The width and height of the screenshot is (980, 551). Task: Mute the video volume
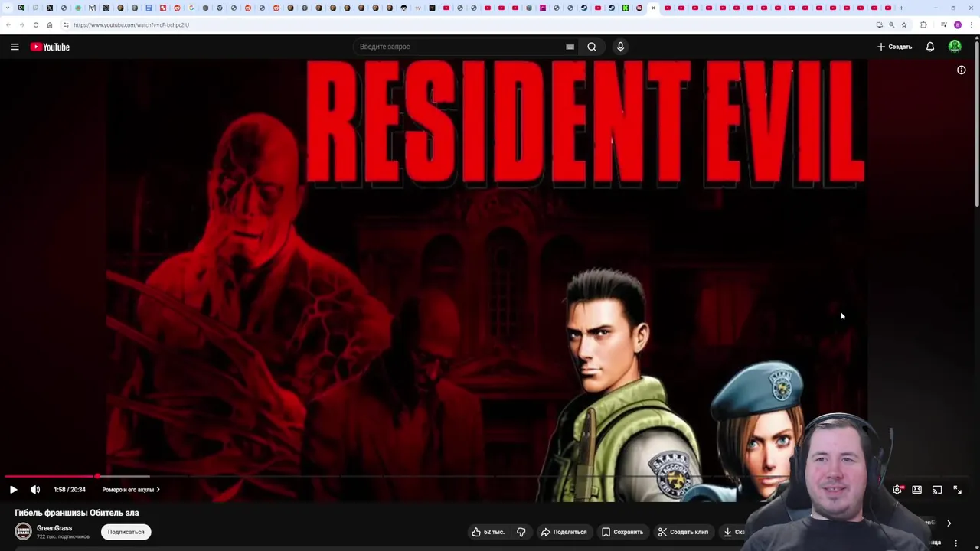[x=35, y=490]
